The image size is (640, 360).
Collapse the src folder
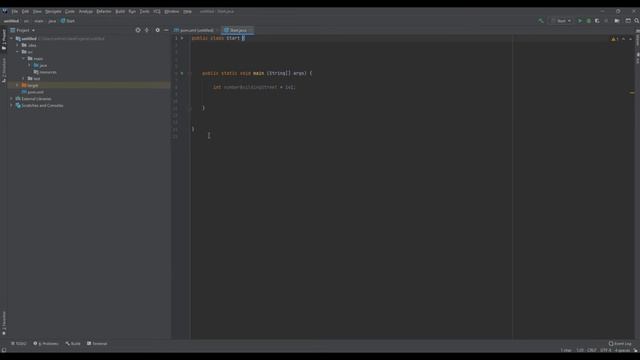(x=18, y=52)
